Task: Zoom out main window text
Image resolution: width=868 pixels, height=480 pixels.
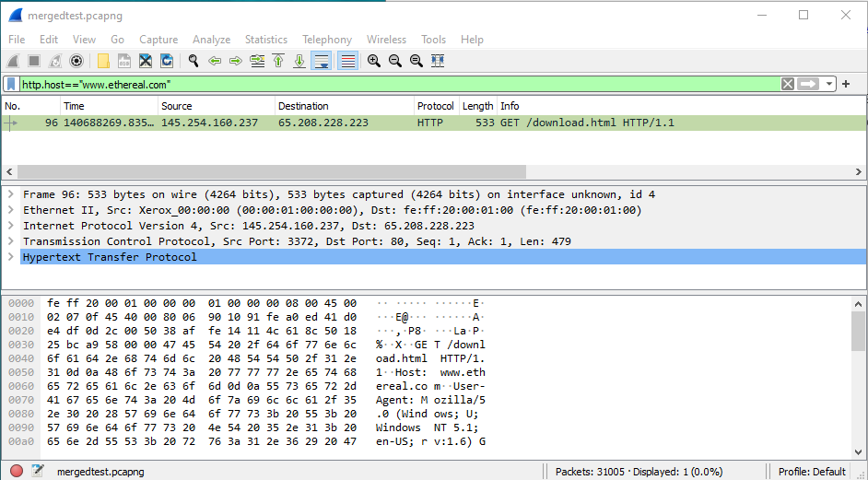Action: tap(395, 61)
